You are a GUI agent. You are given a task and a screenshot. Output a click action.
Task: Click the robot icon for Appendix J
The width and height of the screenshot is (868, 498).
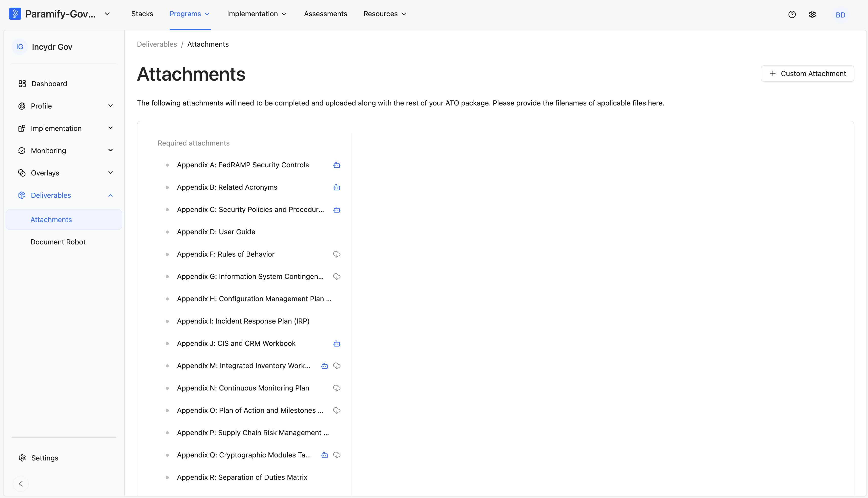pyautogui.click(x=337, y=343)
